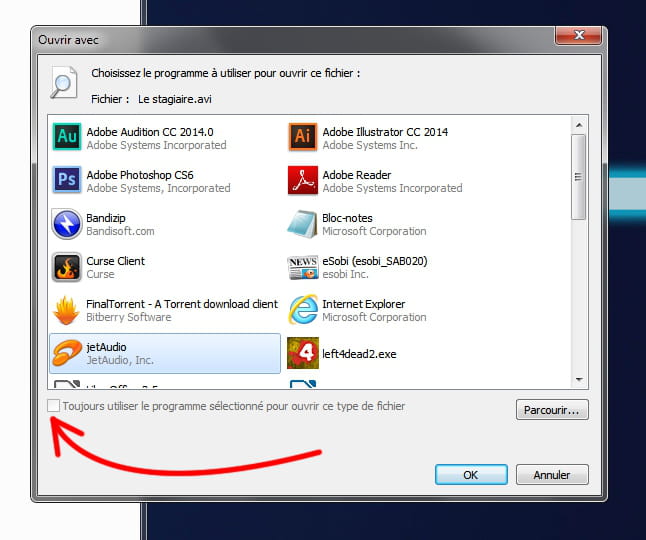Select the Bloc-notes notepad icon
The height and width of the screenshot is (540, 646).
tap(302, 224)
